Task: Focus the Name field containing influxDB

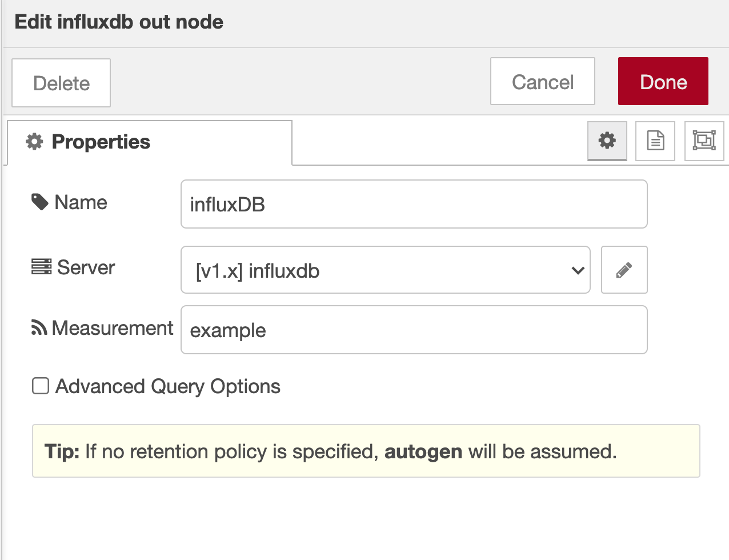Action: point(414,204)
